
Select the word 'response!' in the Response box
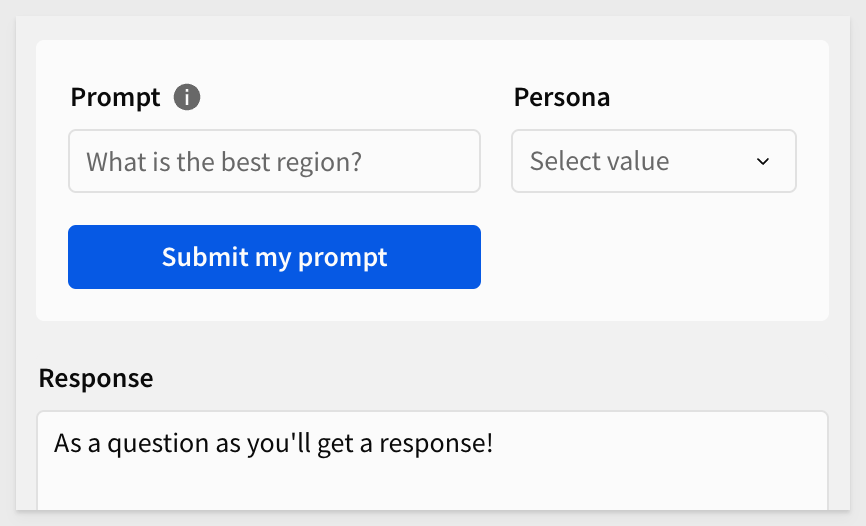[x=436, y=444]
